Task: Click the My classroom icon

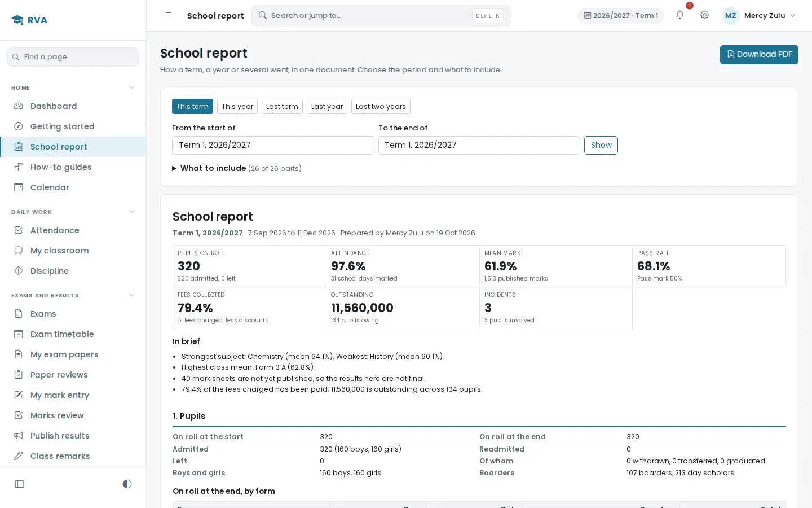Action: pyautogui.click(x=19, y=251)
